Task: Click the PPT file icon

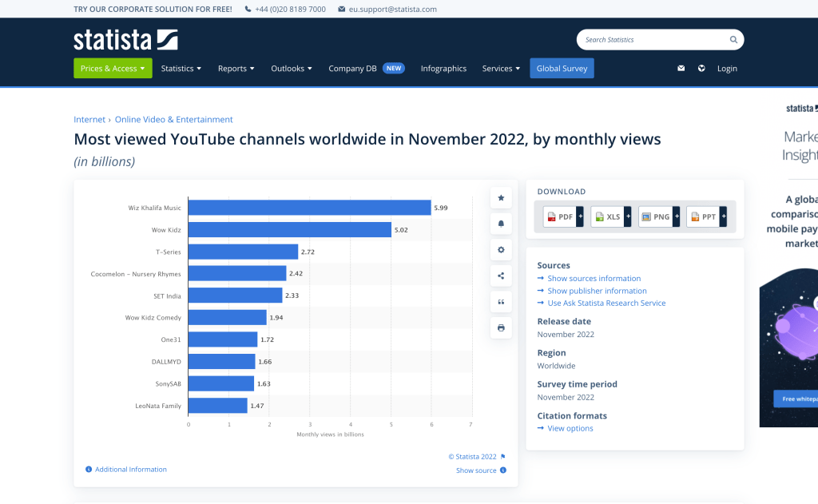Action: 695,217
